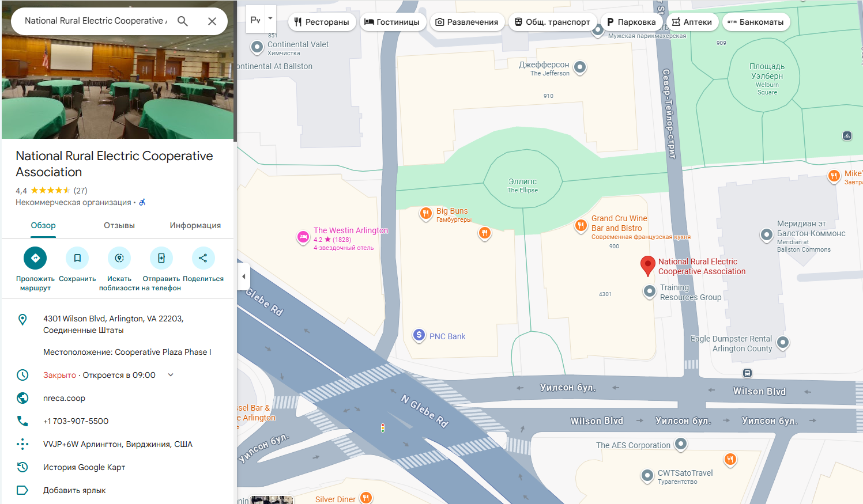Click the Silver Diner restaurant pin
The image size is (863, 504).
(x=366, y=498)
